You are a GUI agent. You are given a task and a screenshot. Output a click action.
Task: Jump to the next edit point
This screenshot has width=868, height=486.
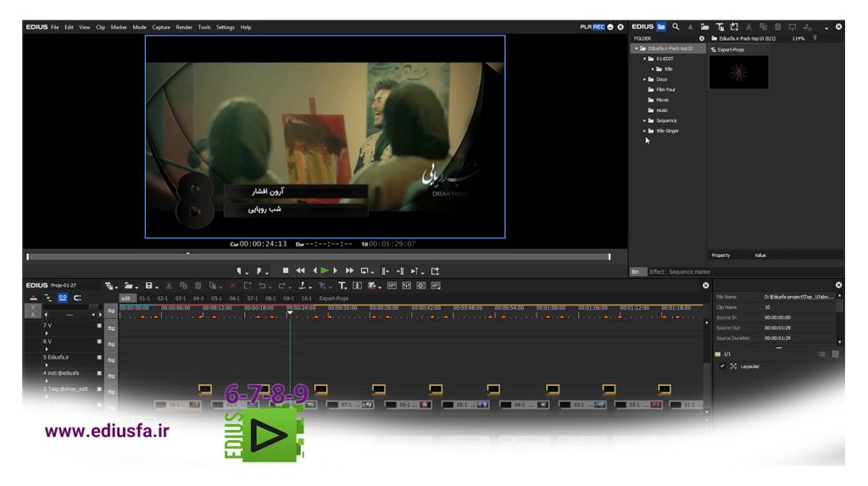(x=400, y=271)
